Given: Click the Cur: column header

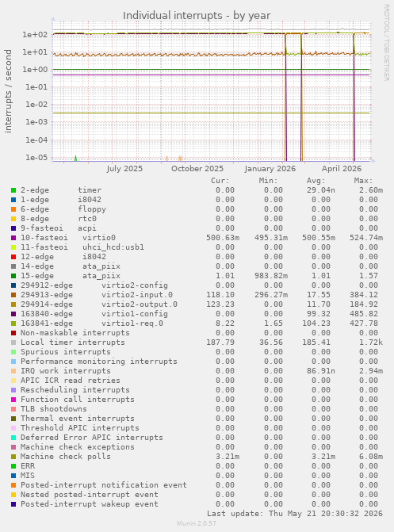Looking at the screenshot, I should (x=220, y=181).
